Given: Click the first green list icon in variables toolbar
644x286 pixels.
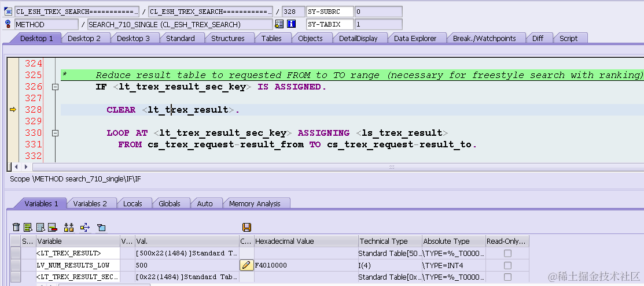Looking at the screenshot, I should point(28,227).
